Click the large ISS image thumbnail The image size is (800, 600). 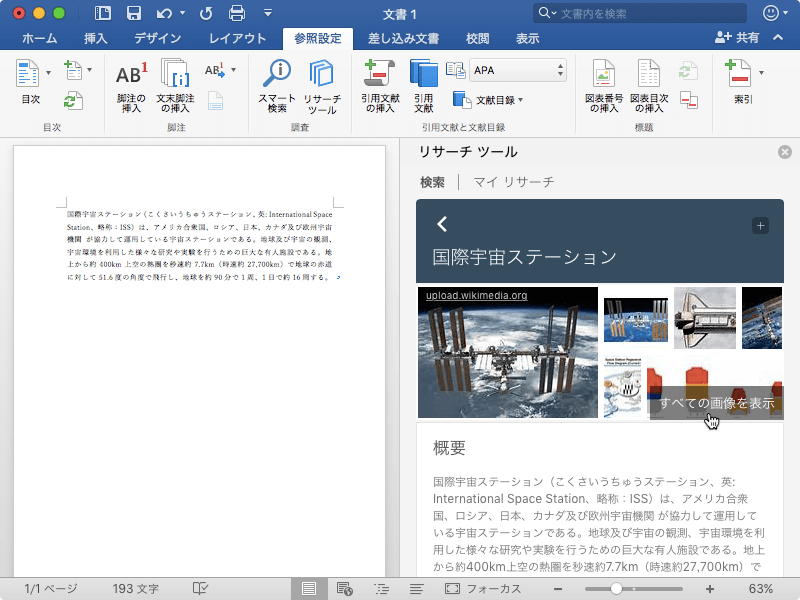point(508,353)
